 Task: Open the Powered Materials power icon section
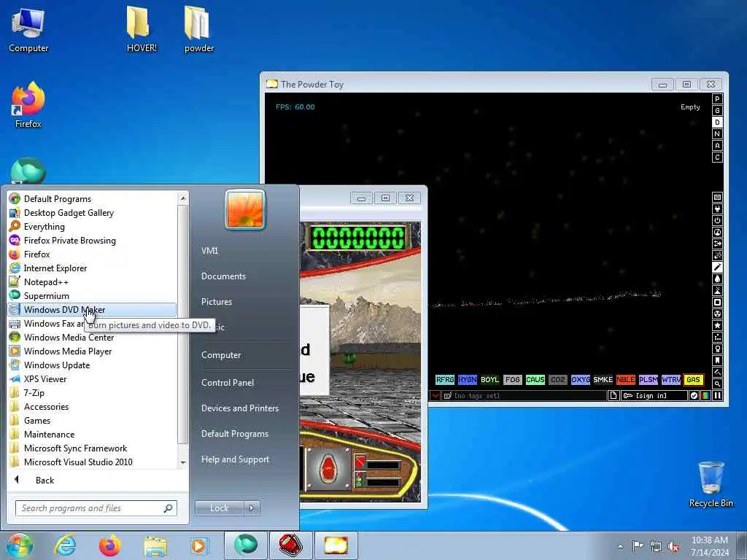click(718, 220)
